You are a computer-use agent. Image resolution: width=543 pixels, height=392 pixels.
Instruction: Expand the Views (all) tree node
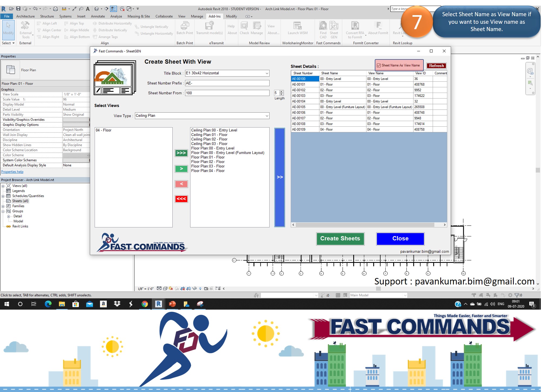(3, 186)
